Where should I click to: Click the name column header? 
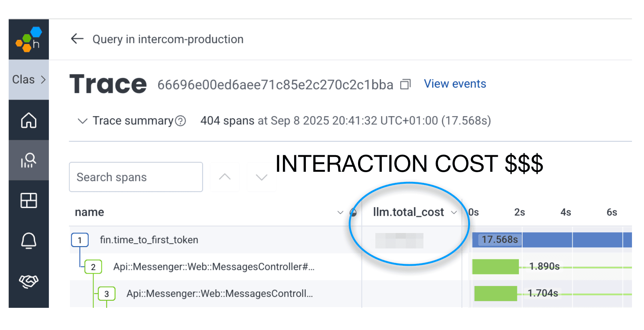89,212
